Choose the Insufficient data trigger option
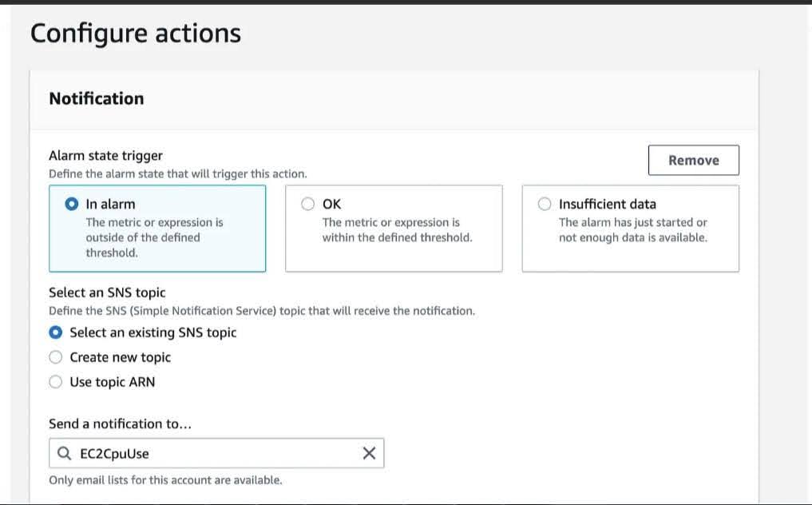This screenshot has height=505, width=812. pyautogui.click(x=545, y=204)
